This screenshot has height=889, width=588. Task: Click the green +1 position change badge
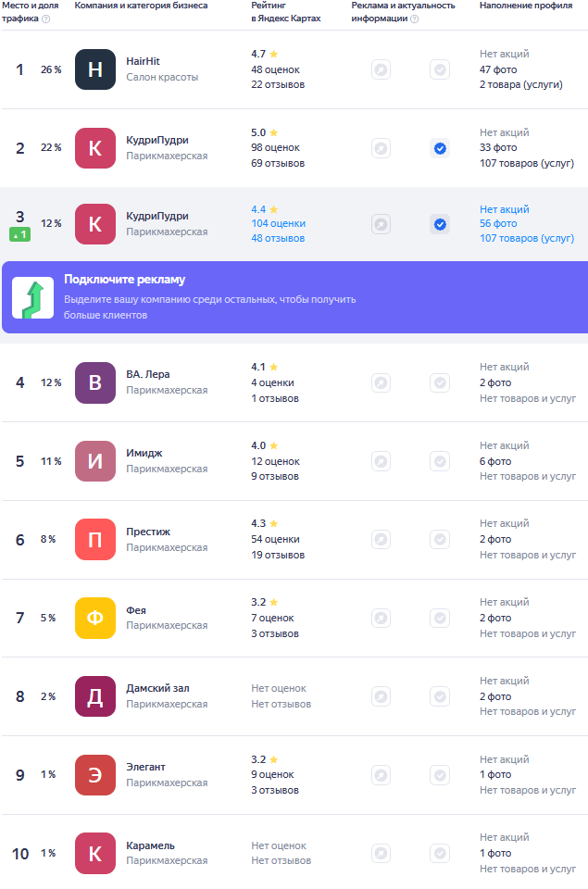[x=19, y=234]
